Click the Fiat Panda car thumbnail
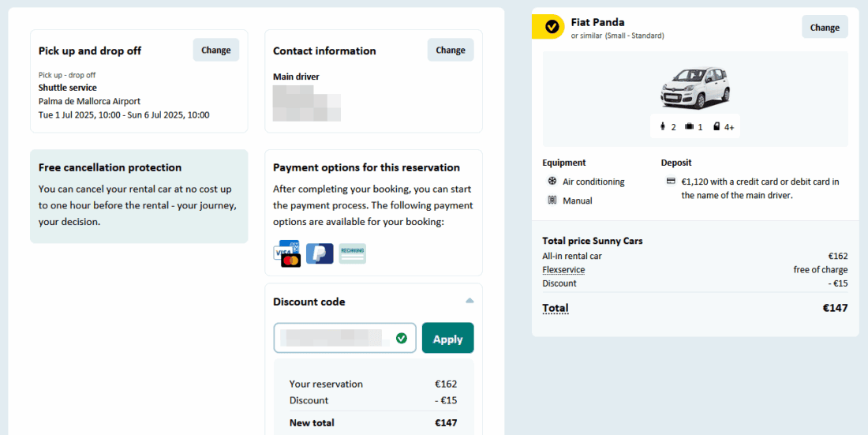Image resolution: width=868 pixels, height=435 pixels. 695,88
